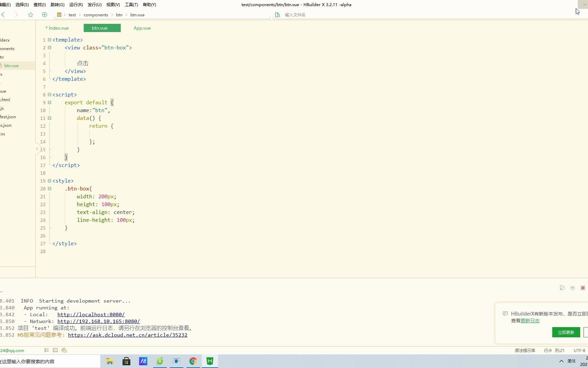Collapse the .btn-box style rule fold

tap(49, 189)
